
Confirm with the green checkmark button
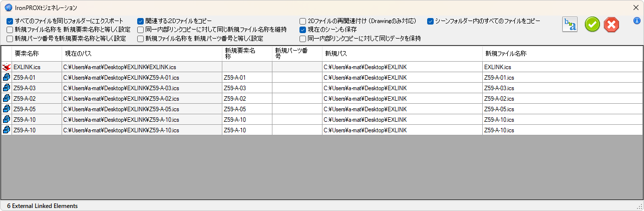pyautogui.click(x=592, y=24)
